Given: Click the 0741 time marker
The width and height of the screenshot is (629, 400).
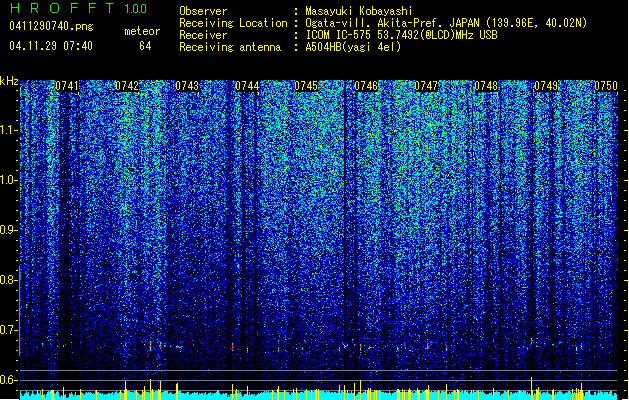Looking at the screenshot, I should [x=67, y=86].
